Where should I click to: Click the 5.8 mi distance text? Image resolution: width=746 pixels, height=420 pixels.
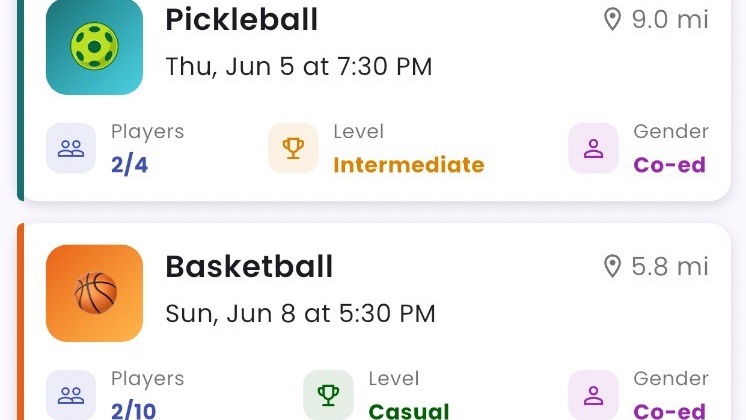tap(670, 266)
